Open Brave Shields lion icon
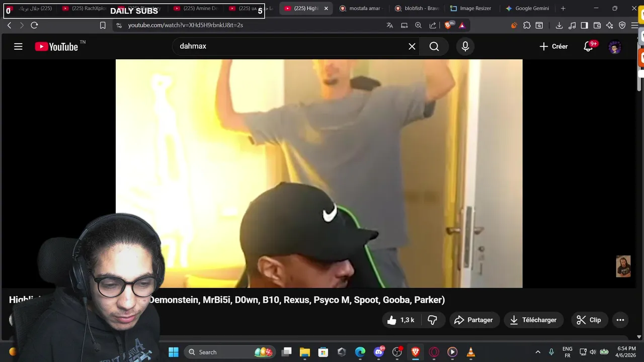Image resolution: width=644 pixels, height=362 pixels. 449,25
